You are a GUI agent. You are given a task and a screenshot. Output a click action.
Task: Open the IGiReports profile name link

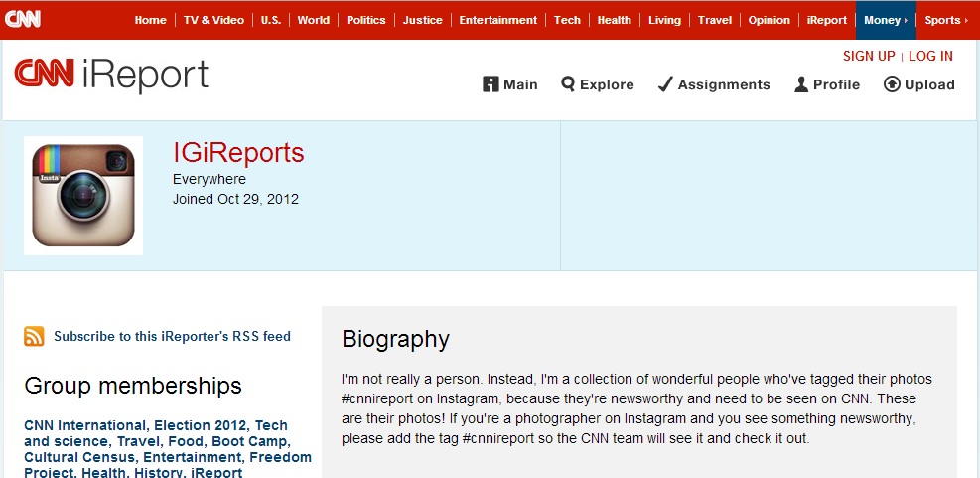(238, 153)
